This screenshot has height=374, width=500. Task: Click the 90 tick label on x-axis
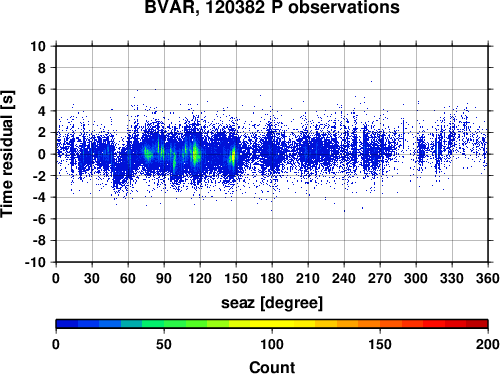click(164, 278)
